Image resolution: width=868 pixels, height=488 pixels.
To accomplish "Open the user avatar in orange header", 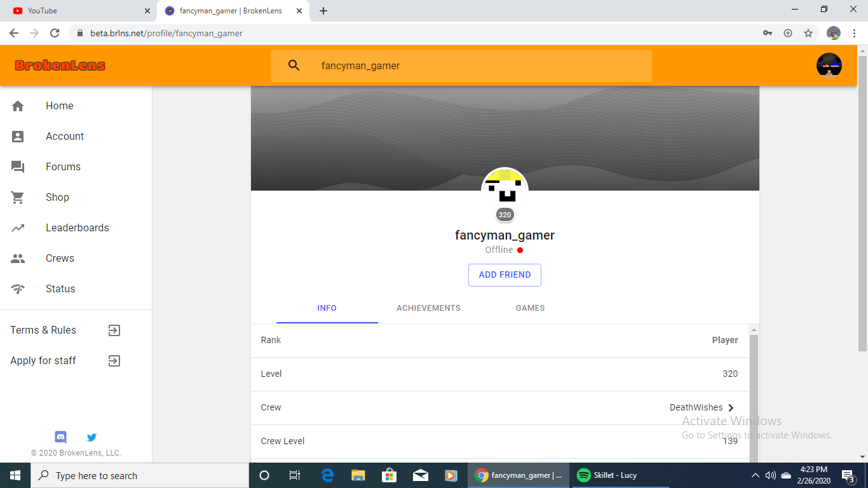I will point(829,65).
